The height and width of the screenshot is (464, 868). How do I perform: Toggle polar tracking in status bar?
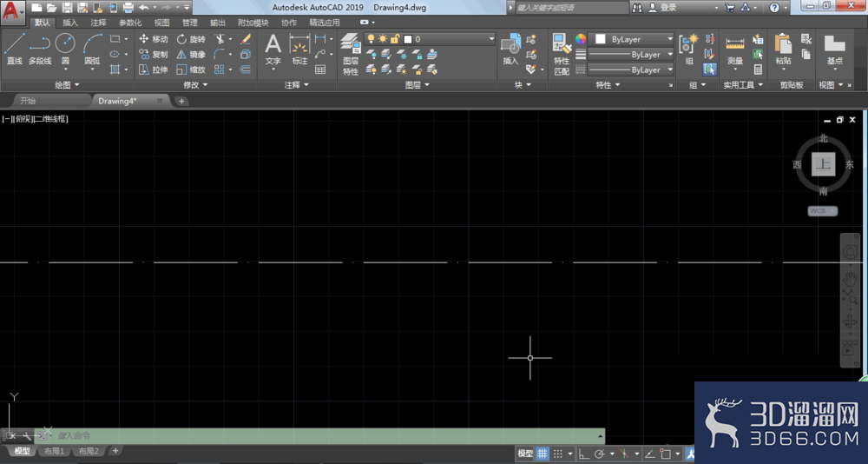point(599,454)
